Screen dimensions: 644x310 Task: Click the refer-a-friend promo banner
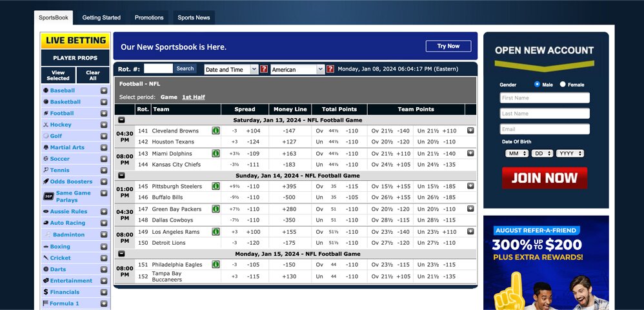tap(547, 263)
